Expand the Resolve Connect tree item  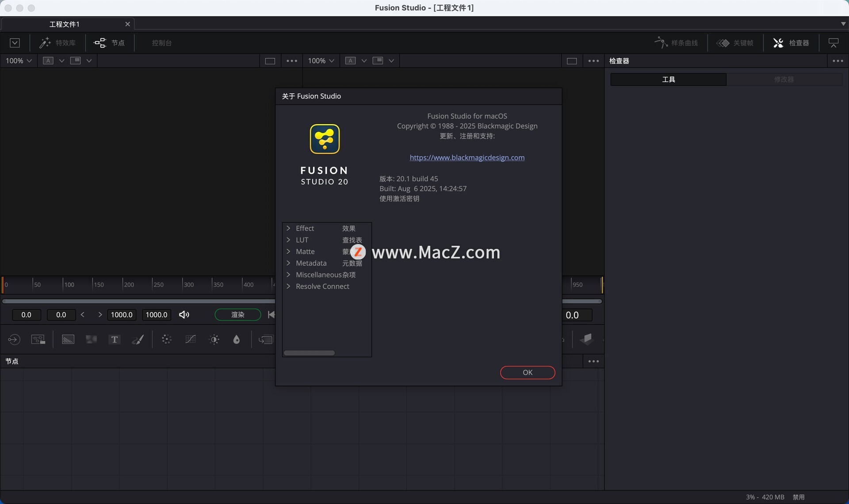click(x=288, y=286)
